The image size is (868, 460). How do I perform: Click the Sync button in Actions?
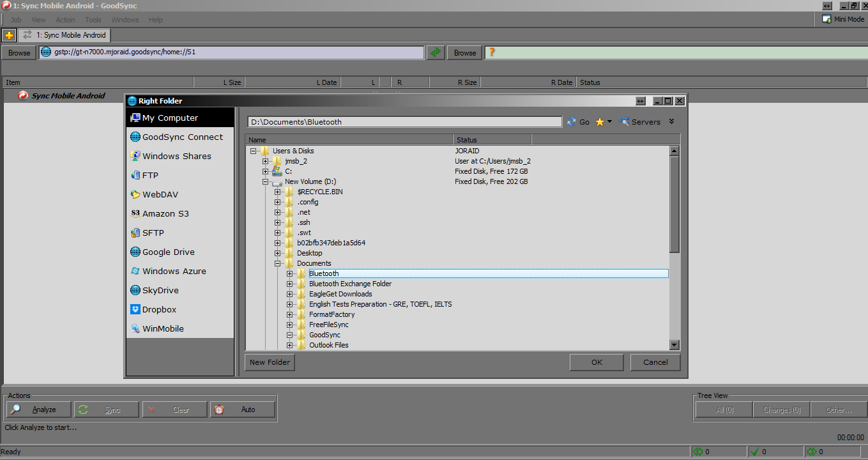[x=107, y=410]
